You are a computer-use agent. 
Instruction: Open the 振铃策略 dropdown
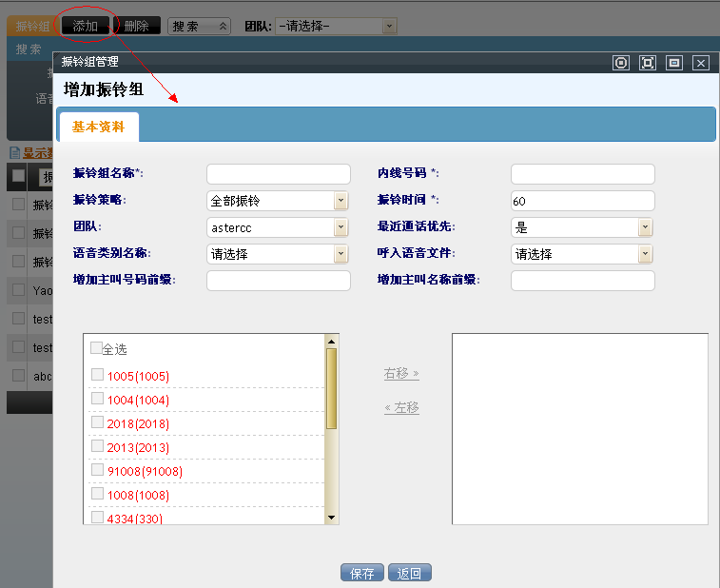341,201
